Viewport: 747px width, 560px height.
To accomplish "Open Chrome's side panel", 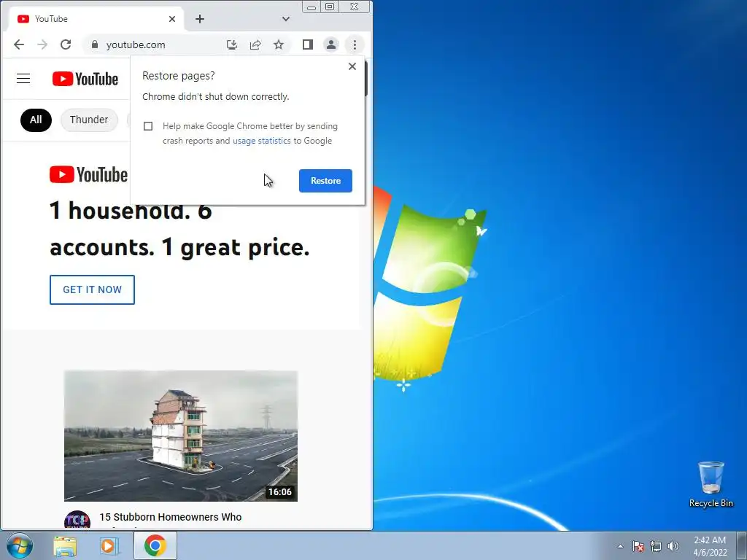I will click(x=308, y=44).
